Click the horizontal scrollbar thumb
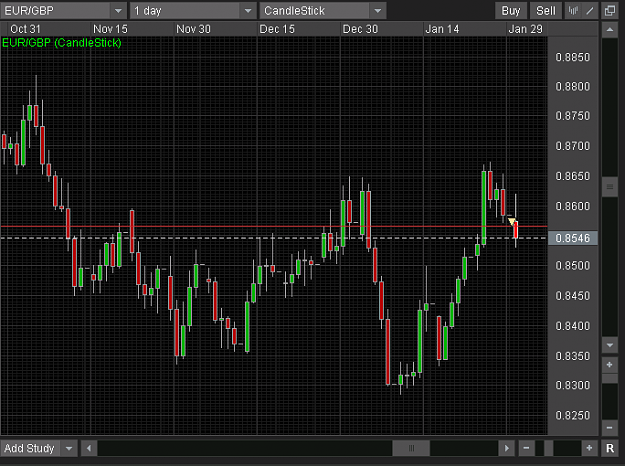This screenshot has height=466, width=625. 411,448
